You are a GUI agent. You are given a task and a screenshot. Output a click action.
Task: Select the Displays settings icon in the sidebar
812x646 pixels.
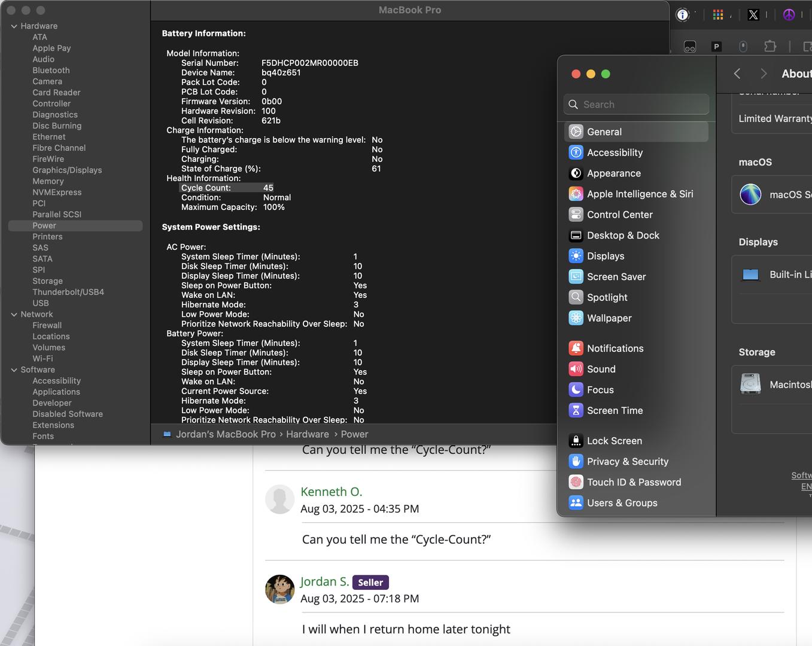576,256
